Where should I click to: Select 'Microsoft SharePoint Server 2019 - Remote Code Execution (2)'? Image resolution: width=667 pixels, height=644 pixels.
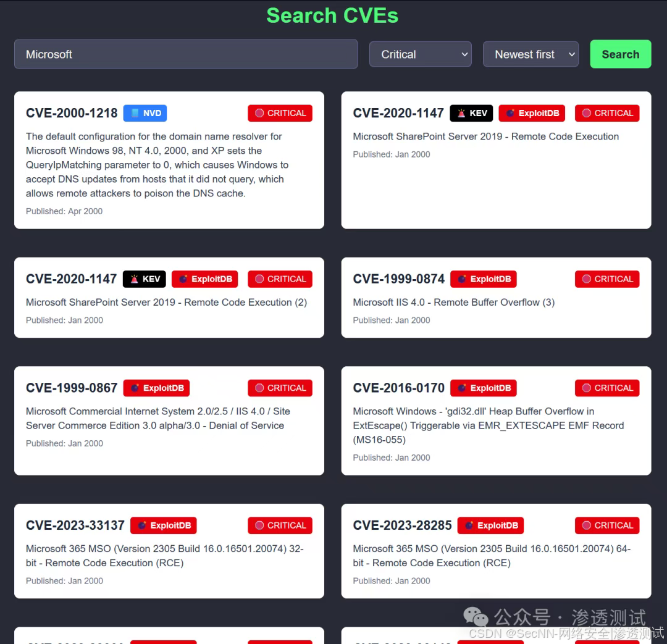tap(166, 303)
